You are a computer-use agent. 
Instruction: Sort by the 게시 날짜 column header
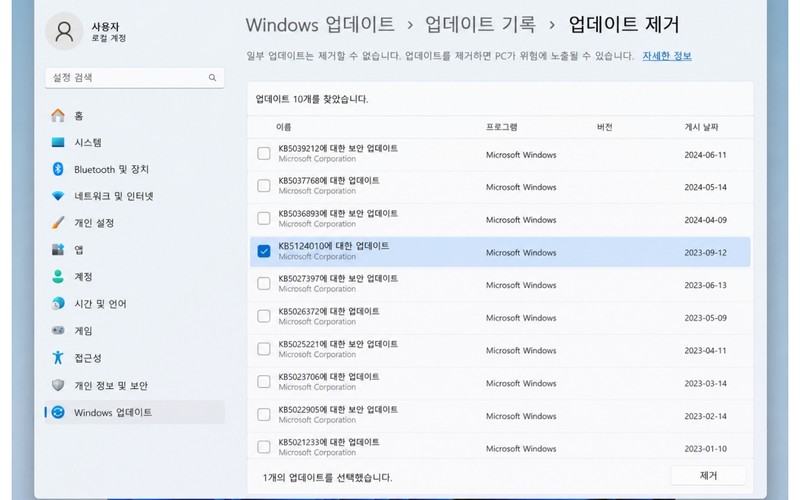click(x=701, y=127)
